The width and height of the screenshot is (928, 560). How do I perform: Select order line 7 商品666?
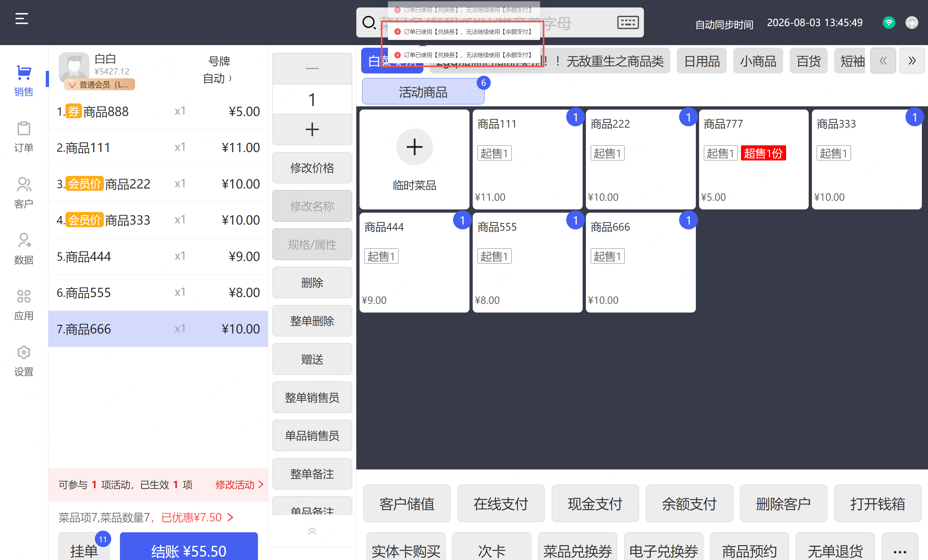tap(158, 329)
